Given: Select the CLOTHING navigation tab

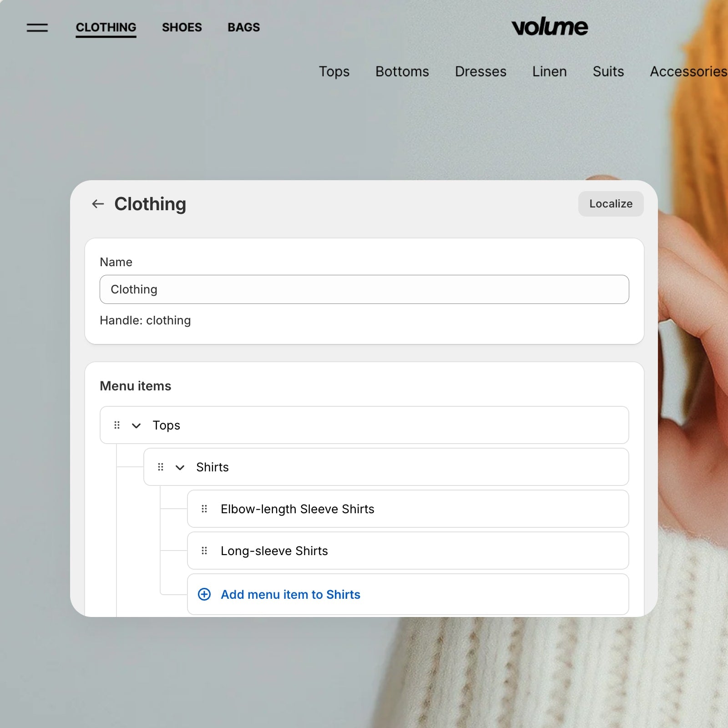Looking at the screenshot, I should (x=106, y=27).
